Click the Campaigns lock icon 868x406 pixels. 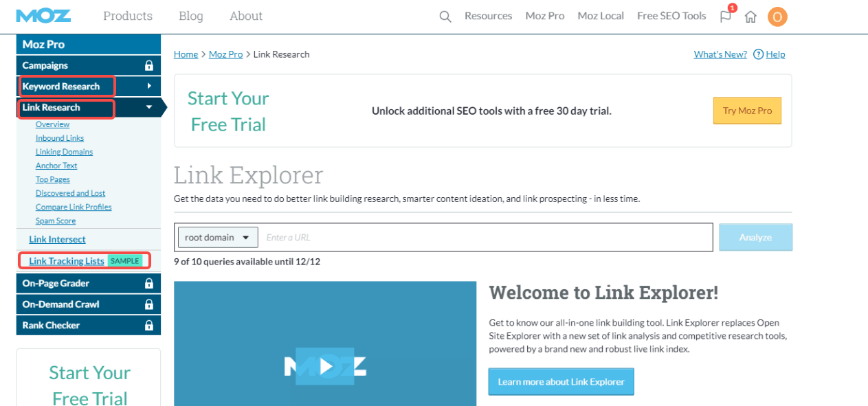coord(148,65)
